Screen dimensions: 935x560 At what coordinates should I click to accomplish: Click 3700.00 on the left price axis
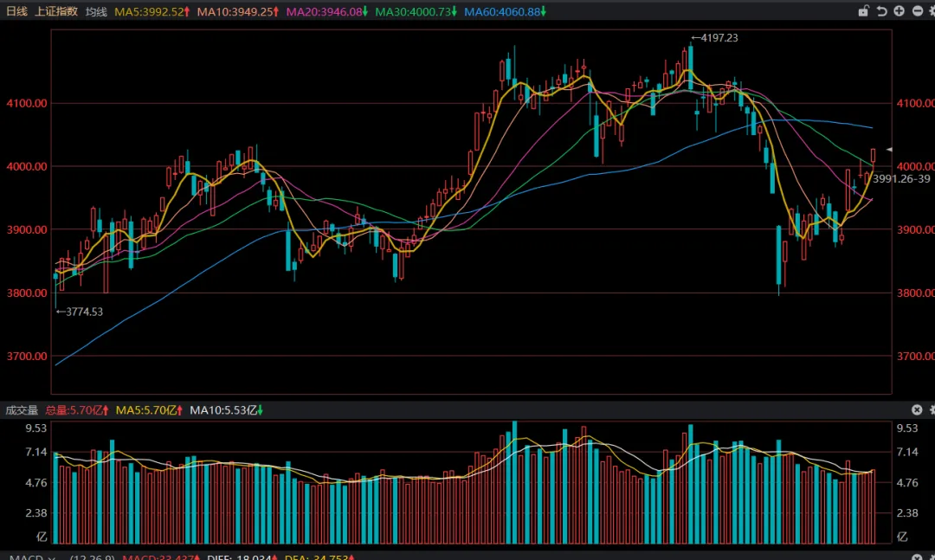click(27, 356)
